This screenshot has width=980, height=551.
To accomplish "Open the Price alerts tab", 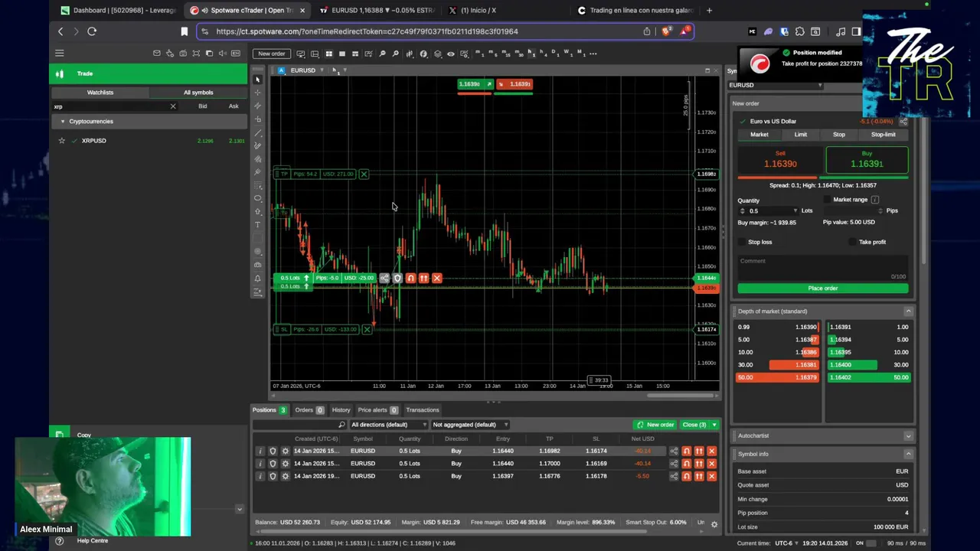I will pyautogui.click(x=377, y=410).
